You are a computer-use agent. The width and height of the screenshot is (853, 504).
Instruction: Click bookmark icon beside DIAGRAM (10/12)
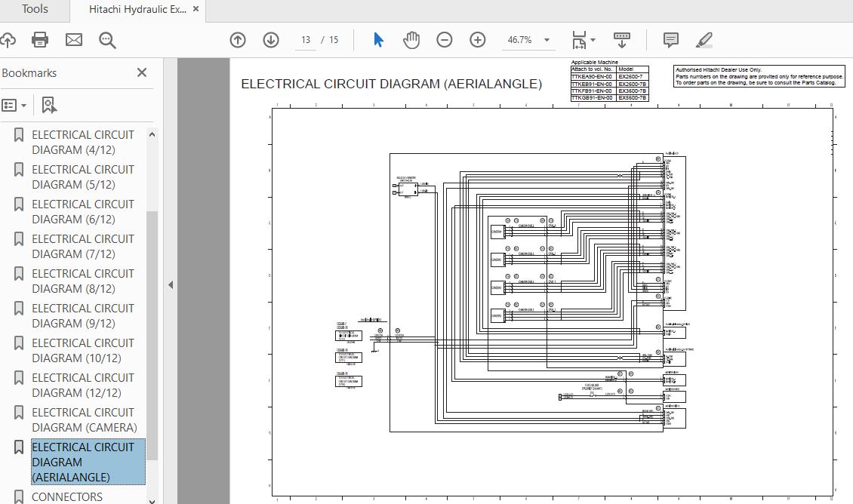(19, 343)
